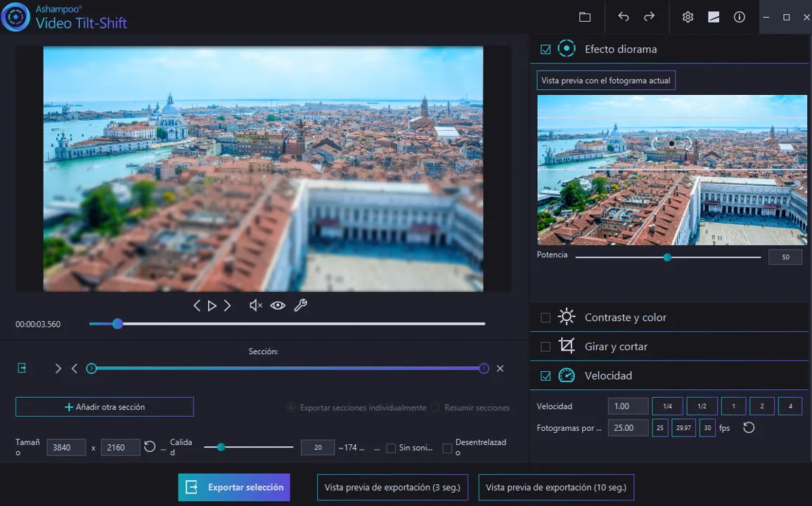Click the section start marker
Viewport: 812px width, 506px height.
pos(91,368)
